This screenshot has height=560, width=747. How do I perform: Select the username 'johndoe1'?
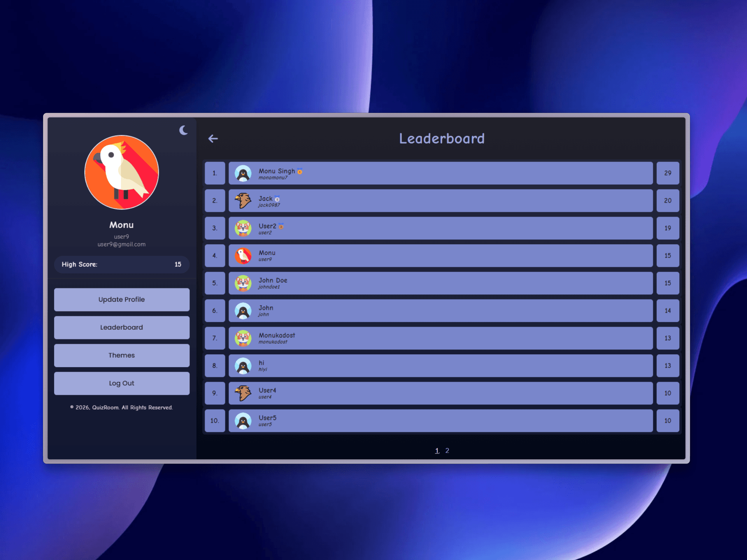(x=269, y=287)
